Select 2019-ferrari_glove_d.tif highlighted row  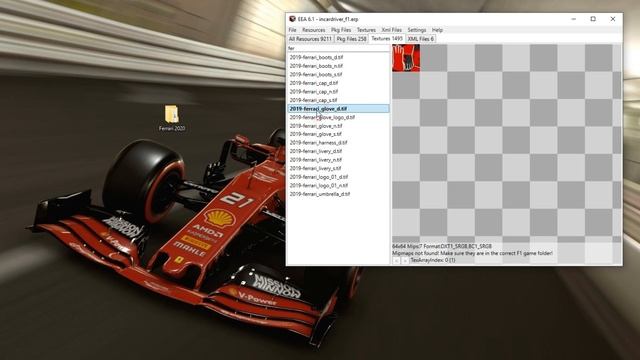[x=338, y=109]
